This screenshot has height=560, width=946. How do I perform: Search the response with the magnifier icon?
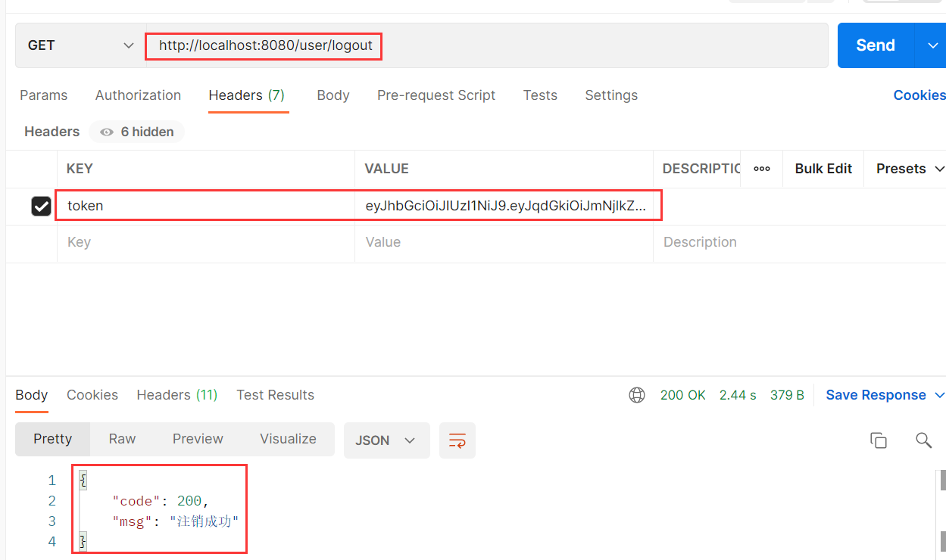(923, 440)
